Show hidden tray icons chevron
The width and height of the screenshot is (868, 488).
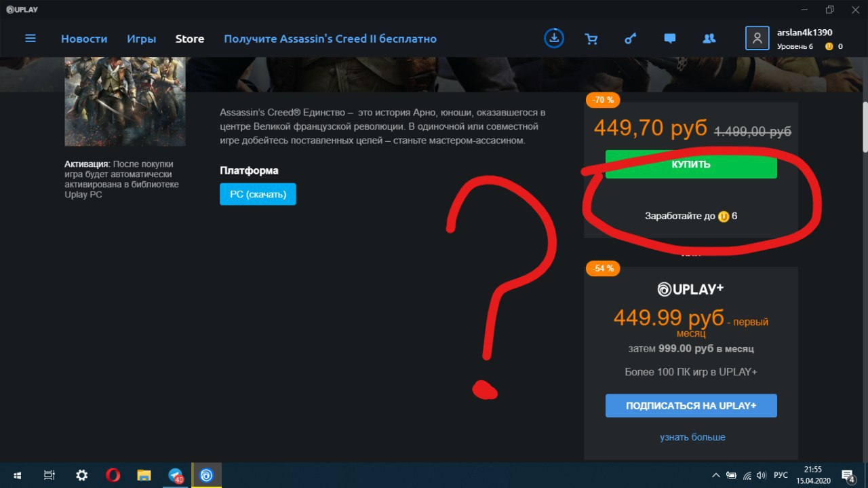pyautogui.click(x=715, y=475)
